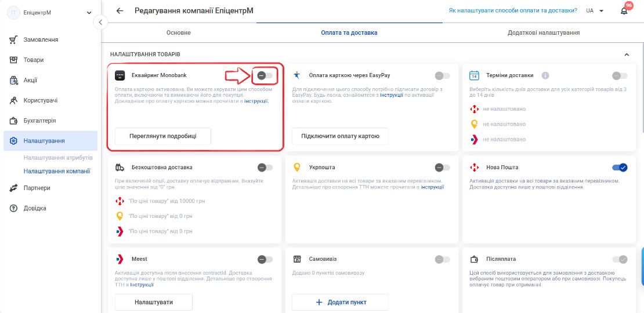Image resolution: width=644 pixels, height=313 pixels.
Task: Toggle the Еквайринг Monobank switch
Action: click(x=265, y=75)
